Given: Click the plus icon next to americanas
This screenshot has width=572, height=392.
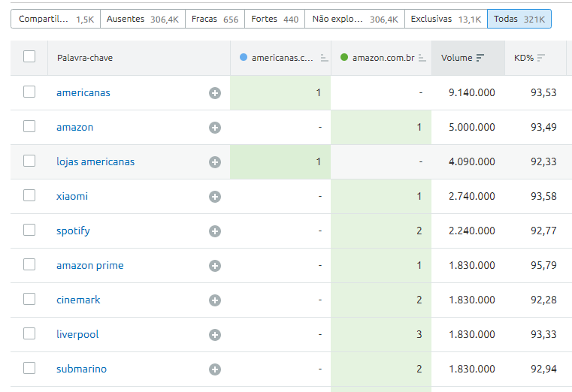Looking at the screenshot, I should point(215,93).
